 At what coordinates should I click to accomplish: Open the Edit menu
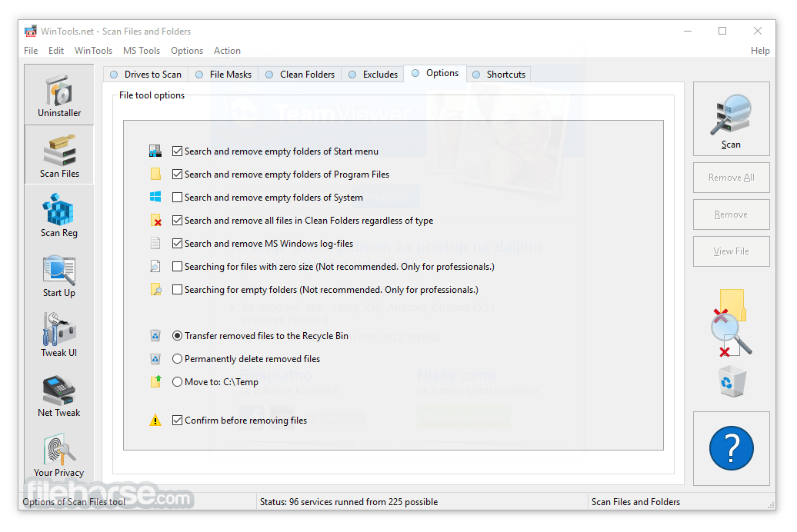56,51
